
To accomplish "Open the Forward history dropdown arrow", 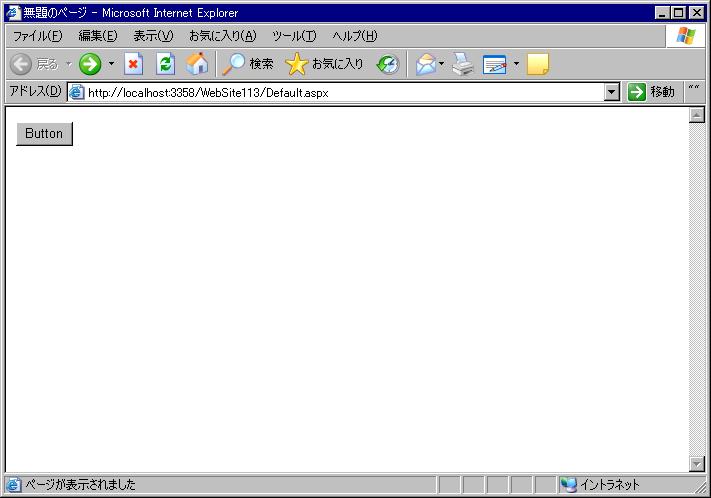I will pyautogui.click(x=111, y=64).
